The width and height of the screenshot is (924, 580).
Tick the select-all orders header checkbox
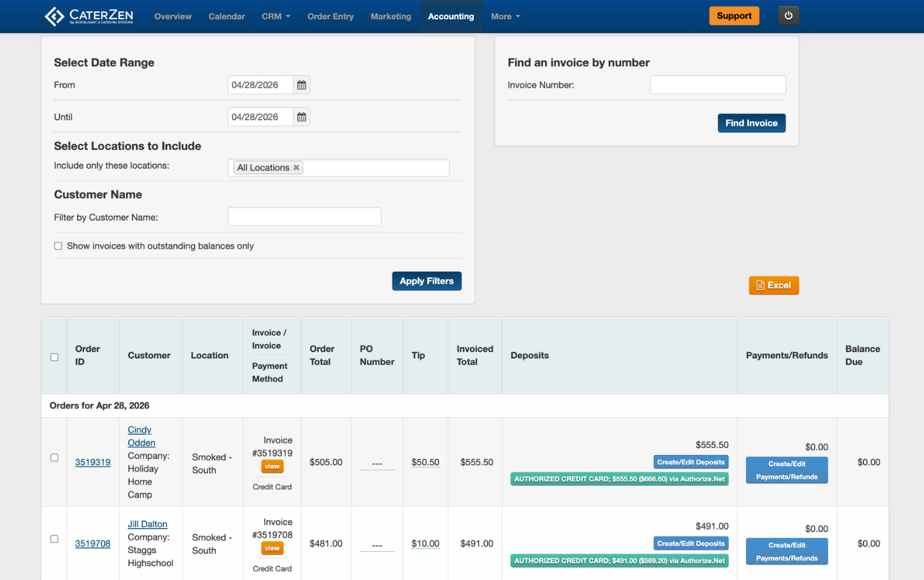pyautogui.click(x=54, y=357)
